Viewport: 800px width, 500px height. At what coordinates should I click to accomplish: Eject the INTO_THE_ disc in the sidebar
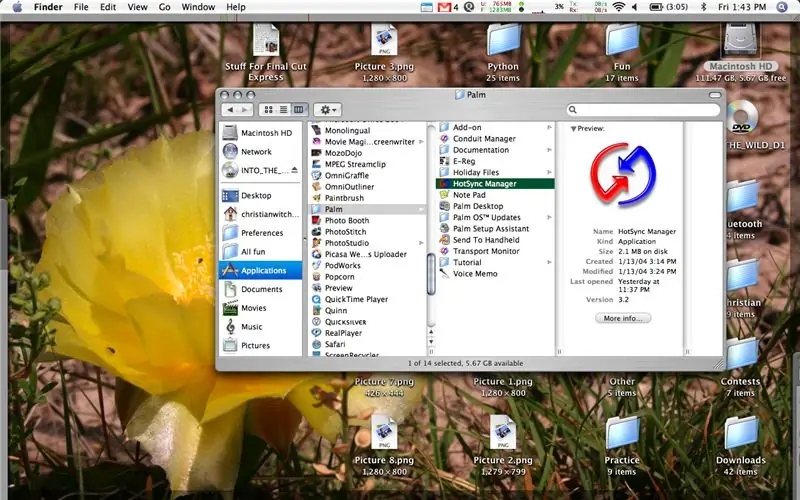coord(294,170)
